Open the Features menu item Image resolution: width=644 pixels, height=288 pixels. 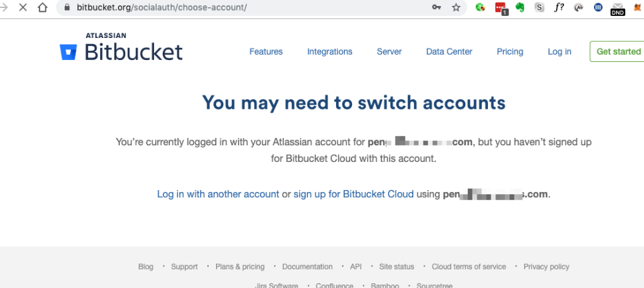(266, 52)
